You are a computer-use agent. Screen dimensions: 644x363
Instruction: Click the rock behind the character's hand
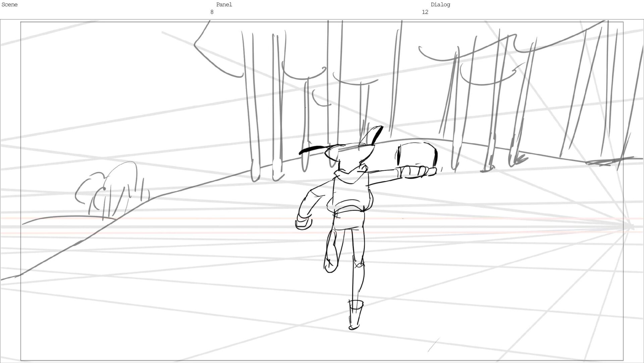click(x=417, y=154)
